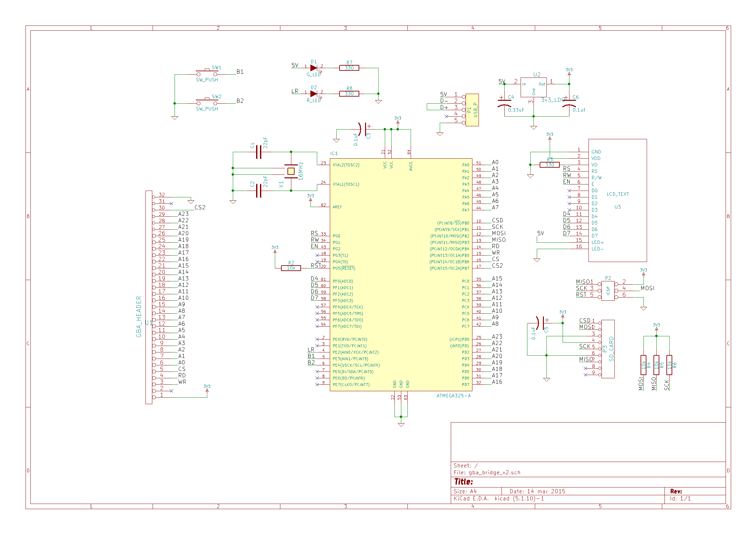Click the LCD_TEXT U3 component body

tap(618, 201)
